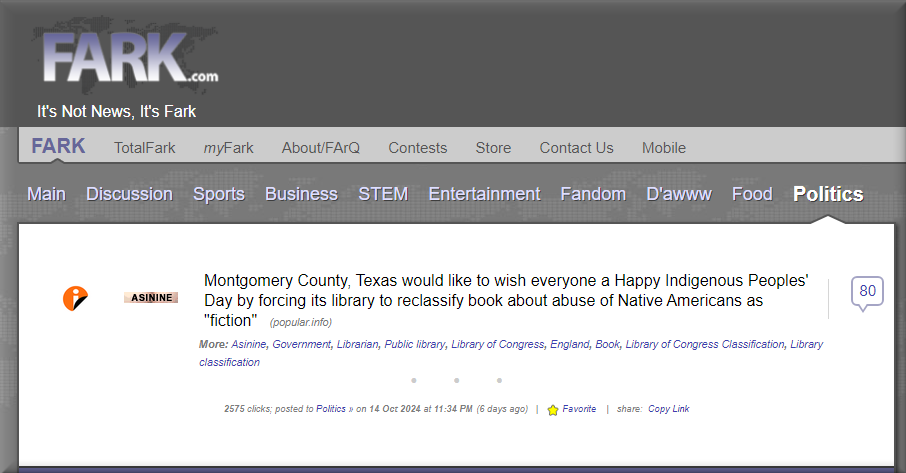This screenshot has height=473, width=906.
Task: Switch to the Politics tab
Action: (x=828, y=194)
